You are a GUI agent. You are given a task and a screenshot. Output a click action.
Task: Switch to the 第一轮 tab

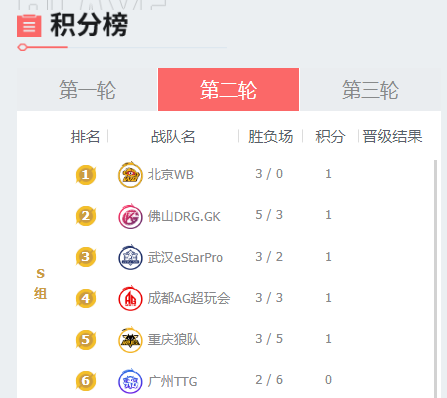tap(87, 90)
